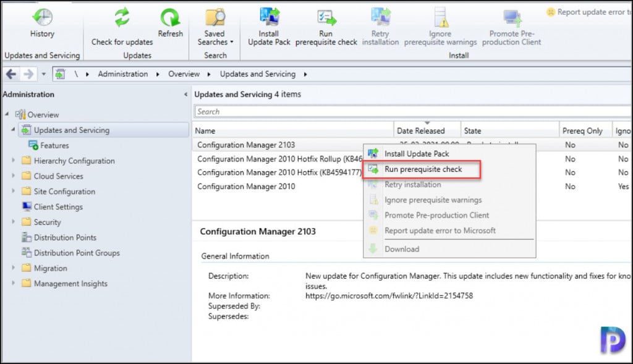The image size is (633, 364).
Task: Go back with the navigation arrow
Action: [11, 74]
